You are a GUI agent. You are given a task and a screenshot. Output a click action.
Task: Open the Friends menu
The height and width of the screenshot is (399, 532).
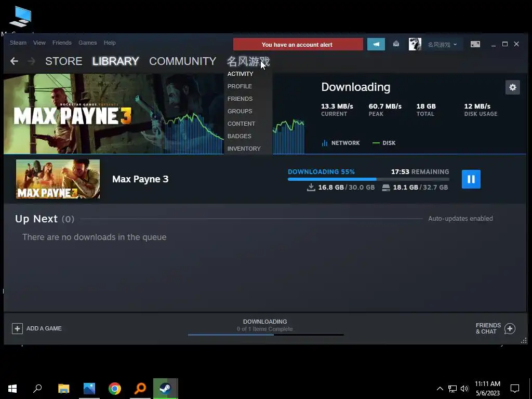pyautogui.click(x=62, y=43)
